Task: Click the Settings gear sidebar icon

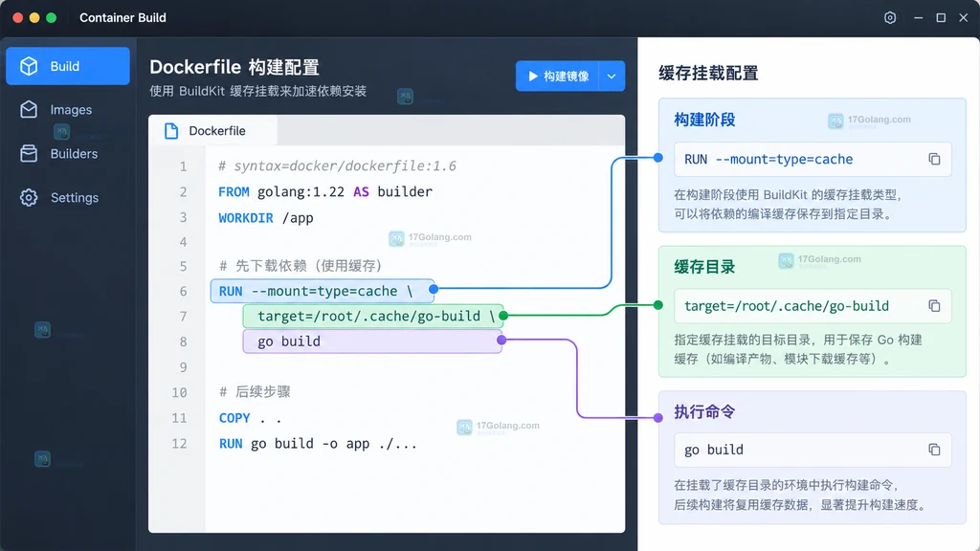Action: click(29, 197)
